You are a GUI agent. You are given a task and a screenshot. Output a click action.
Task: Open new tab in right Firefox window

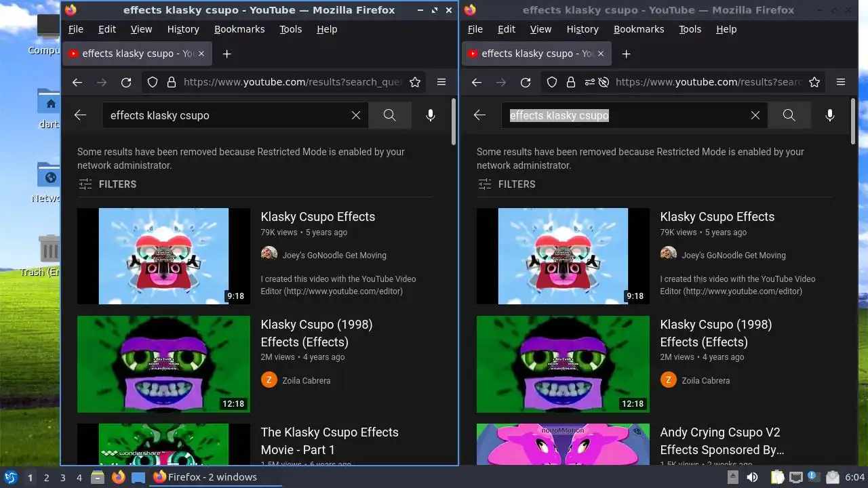click(627, 54)
